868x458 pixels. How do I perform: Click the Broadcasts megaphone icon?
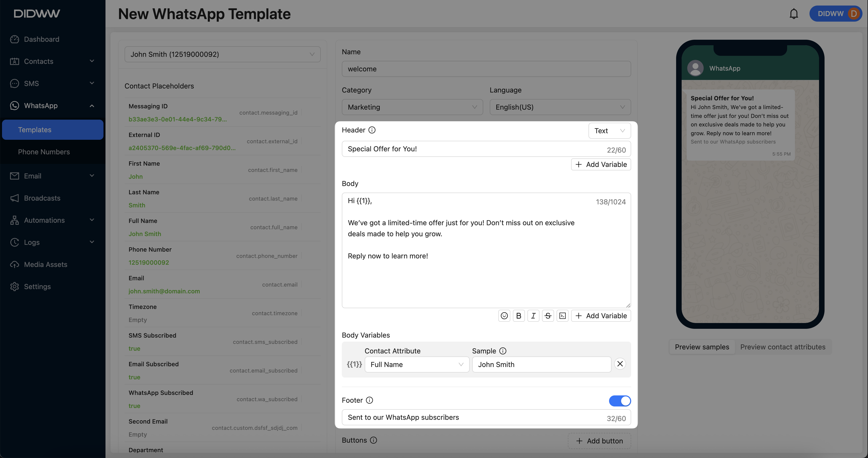tap(15, 198)
